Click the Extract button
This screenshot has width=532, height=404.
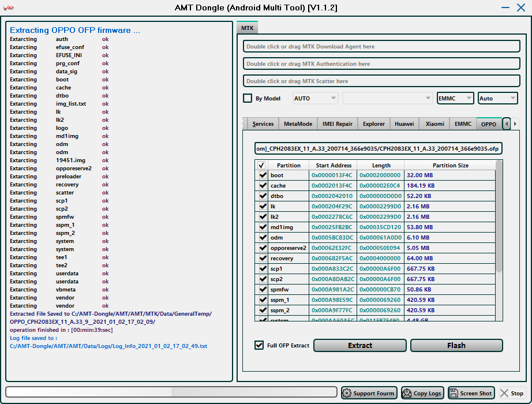pyautogui.click(x=360, y=345)
